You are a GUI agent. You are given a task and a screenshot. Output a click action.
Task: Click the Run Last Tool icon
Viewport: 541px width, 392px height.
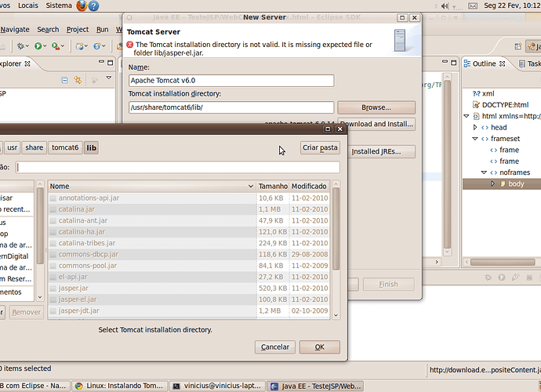tap(55, 46)
